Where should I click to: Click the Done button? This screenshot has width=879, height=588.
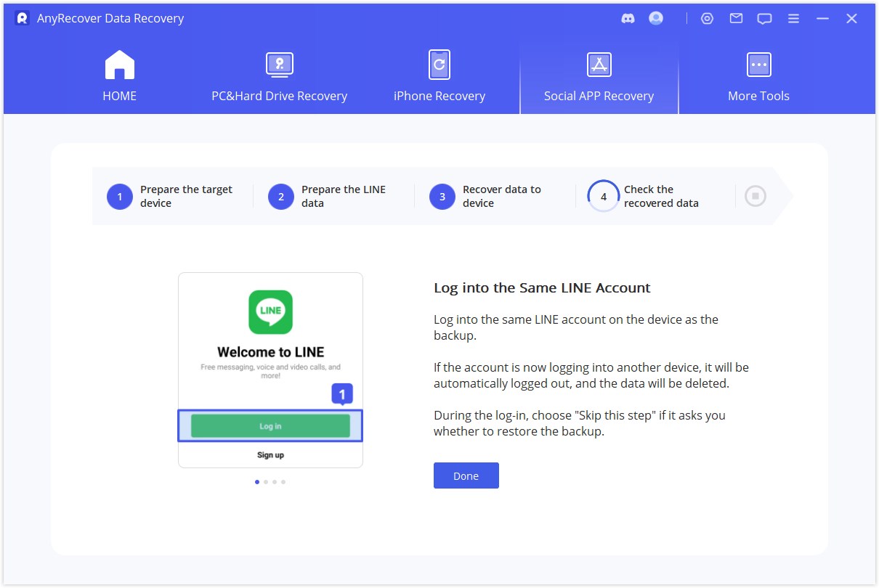click(466, 475)
